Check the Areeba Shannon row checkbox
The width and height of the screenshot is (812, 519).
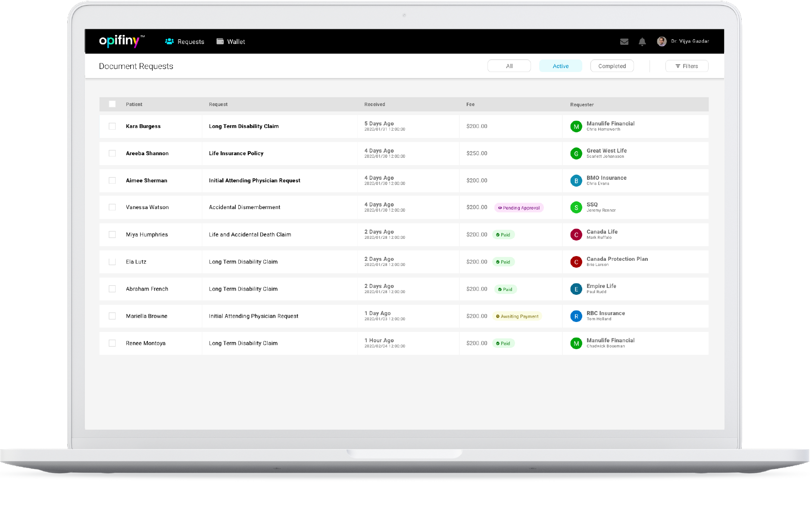(x=112, y=153)
